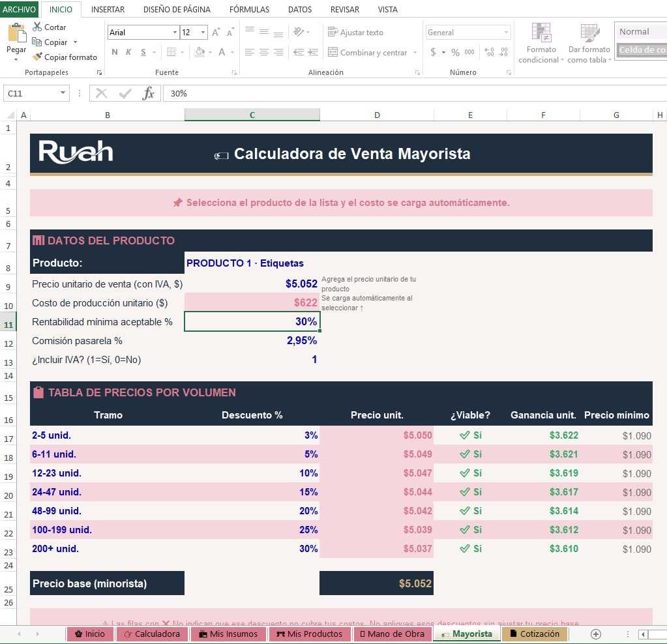This screenshot has height=644, width=667.
Task: Open the number format General dropdown
Action: 506,33
